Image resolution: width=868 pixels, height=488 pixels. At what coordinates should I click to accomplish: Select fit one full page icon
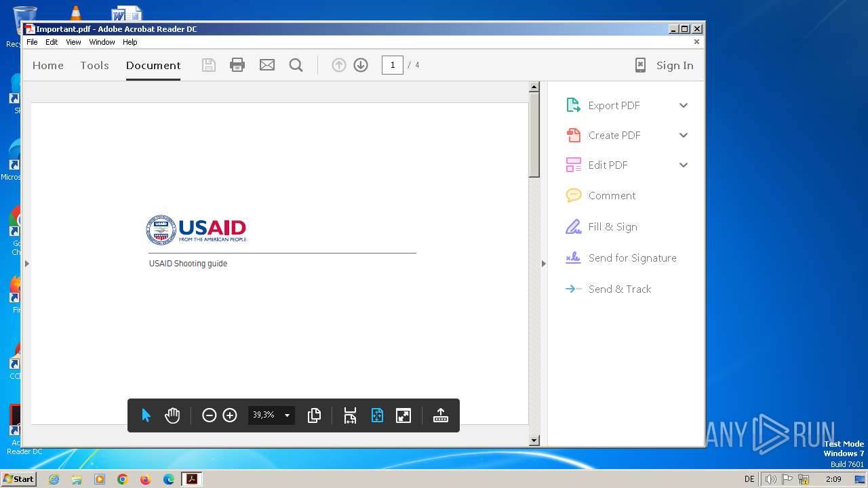(377, 415)
